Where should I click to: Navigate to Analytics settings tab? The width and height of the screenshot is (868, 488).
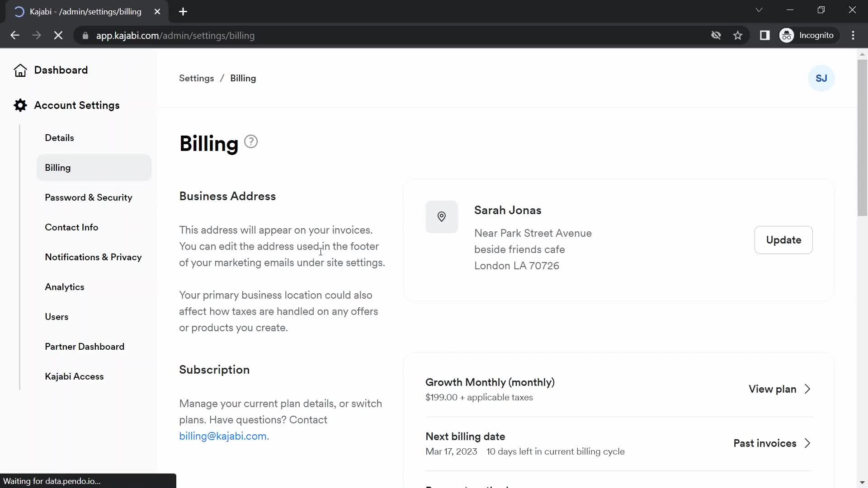coord(64,286)
